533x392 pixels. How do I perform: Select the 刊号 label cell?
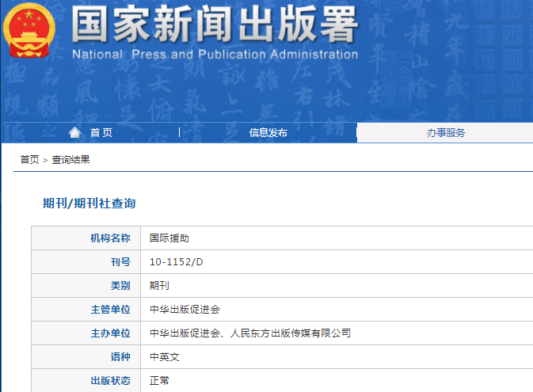pos(86,262)
